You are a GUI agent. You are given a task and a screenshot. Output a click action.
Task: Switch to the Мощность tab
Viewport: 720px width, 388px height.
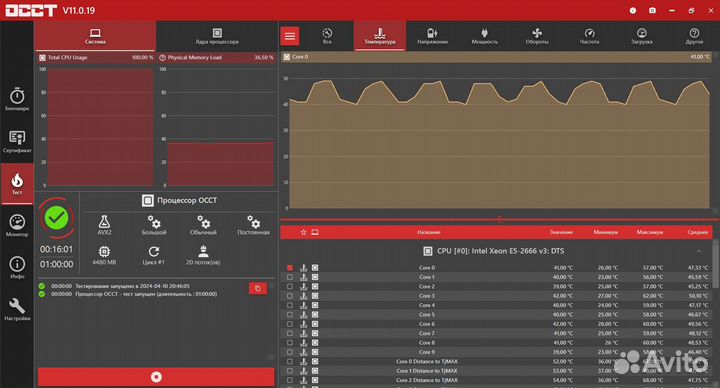[484, 36]
